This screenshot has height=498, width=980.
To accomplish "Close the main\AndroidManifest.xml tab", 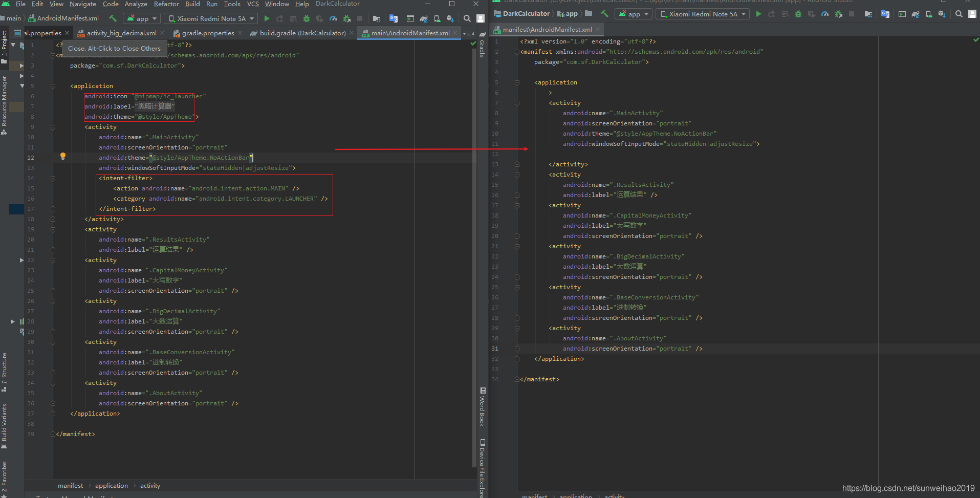I will click(x=455, y=33).
